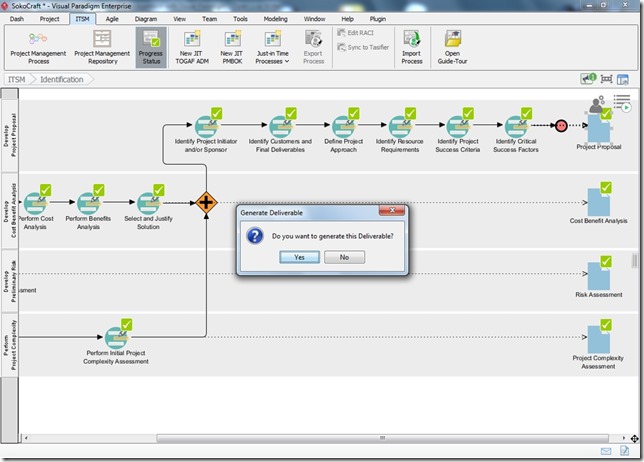Create New JIT PMBOK
Image resolution: width=644 pixels, height=462 pixels.
coord(232,48)
